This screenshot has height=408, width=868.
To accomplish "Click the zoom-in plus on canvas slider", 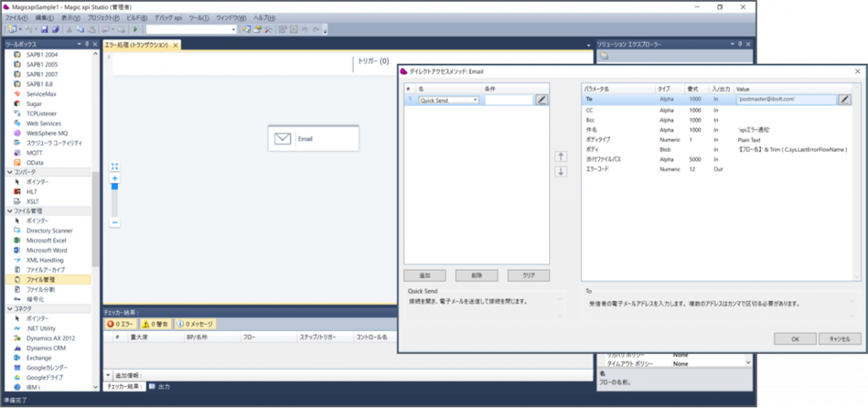I will click(115, 179).
